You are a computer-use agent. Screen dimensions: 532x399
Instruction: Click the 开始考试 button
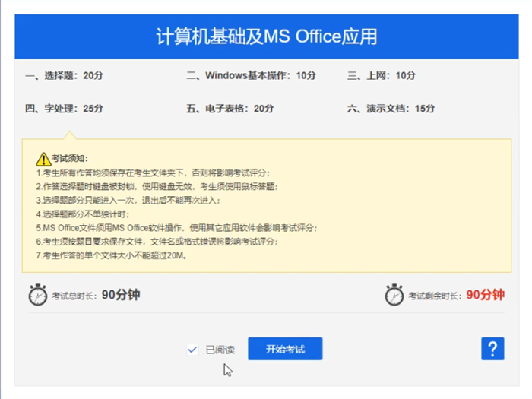click(285, 349)
